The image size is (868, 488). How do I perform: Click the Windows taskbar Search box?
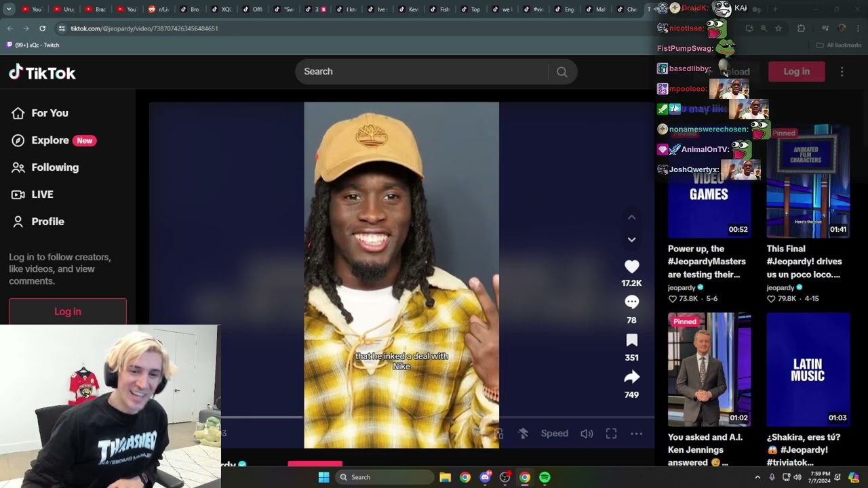tap(385, 477)
